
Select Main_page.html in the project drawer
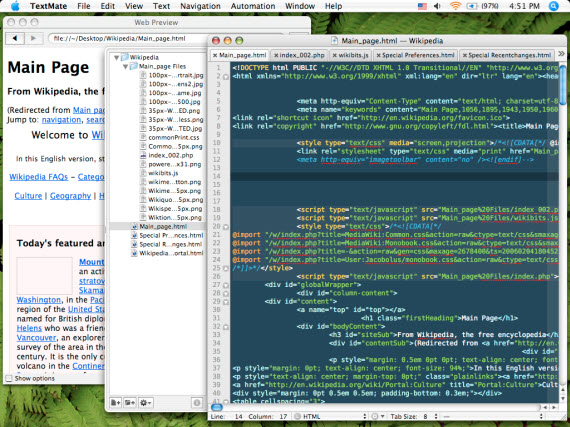157,226
